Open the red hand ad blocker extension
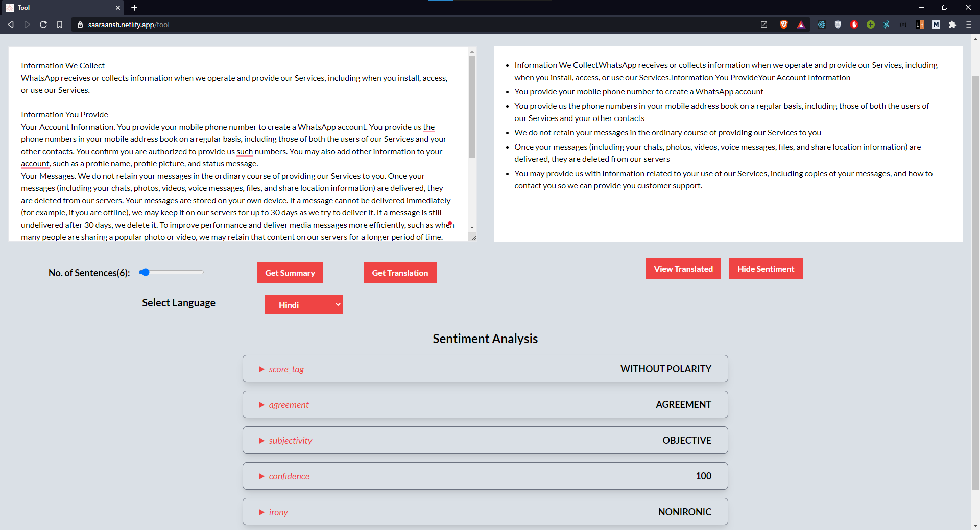980x530 pixels. (x=854, y=25)
